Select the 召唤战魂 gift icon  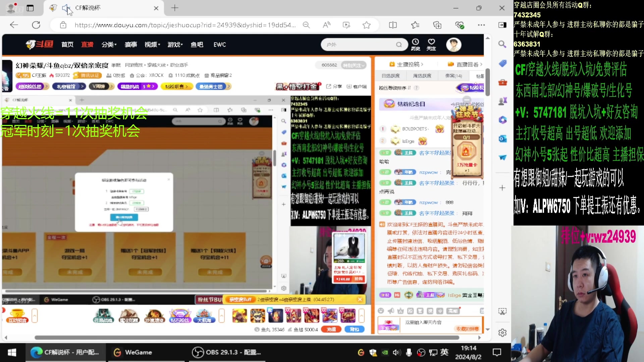coord(103,315)
